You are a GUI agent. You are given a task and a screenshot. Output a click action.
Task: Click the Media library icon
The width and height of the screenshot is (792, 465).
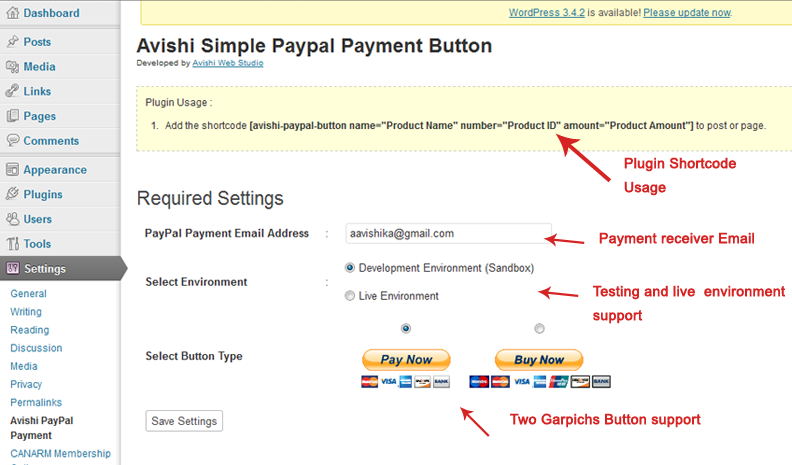[13, 66]
